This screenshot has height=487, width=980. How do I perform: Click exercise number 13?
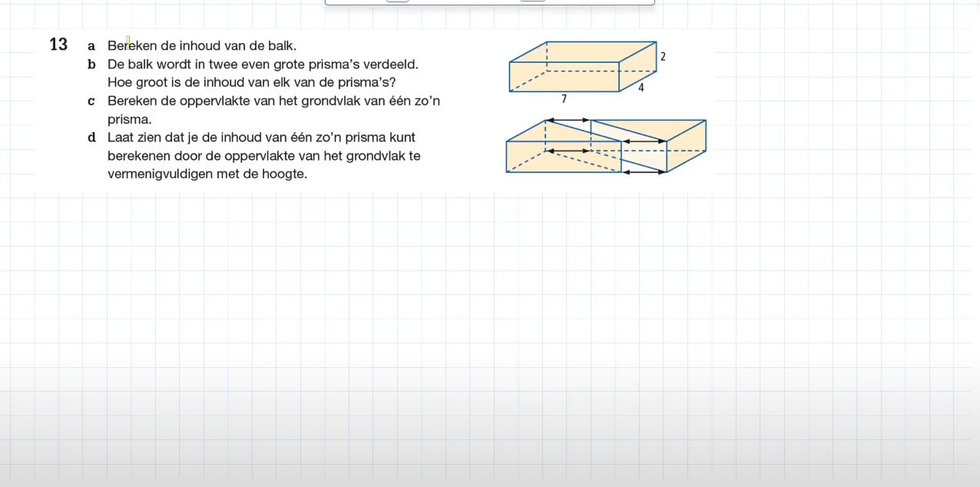point(58,45)
